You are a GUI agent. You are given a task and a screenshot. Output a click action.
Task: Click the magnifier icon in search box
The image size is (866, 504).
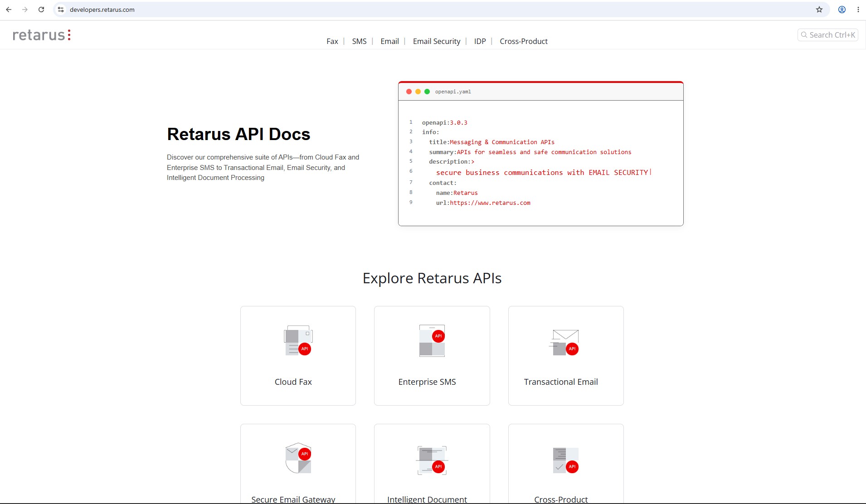(804, 35)
